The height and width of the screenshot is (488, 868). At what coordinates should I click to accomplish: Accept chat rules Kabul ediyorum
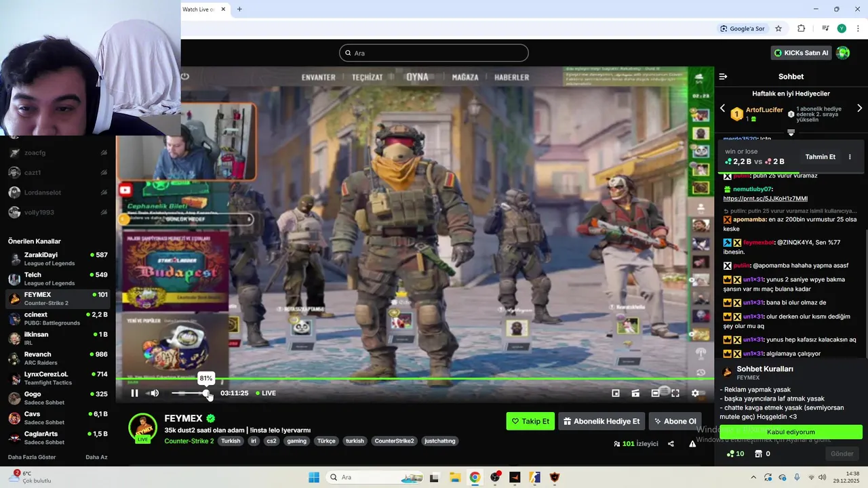tap(791, 432)
